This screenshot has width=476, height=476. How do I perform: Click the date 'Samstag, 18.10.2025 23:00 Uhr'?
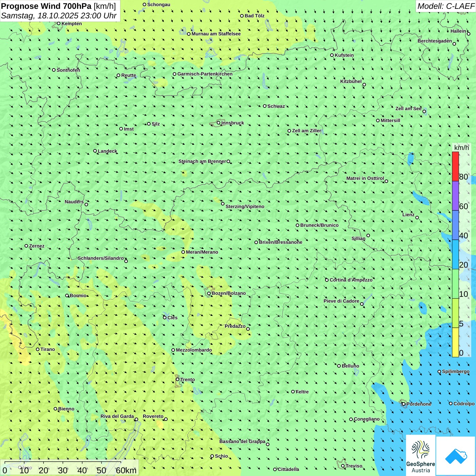pos(59,16)
